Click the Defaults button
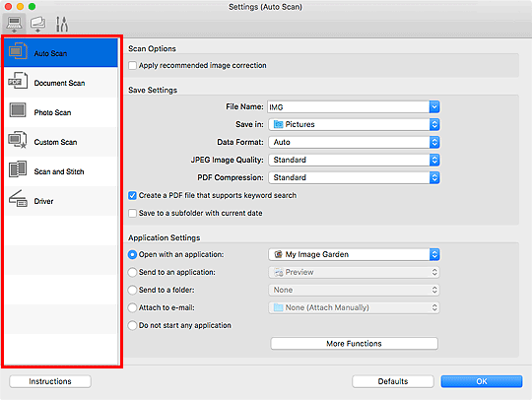Viewport: 532px width, 400px height. pos(393,381)
